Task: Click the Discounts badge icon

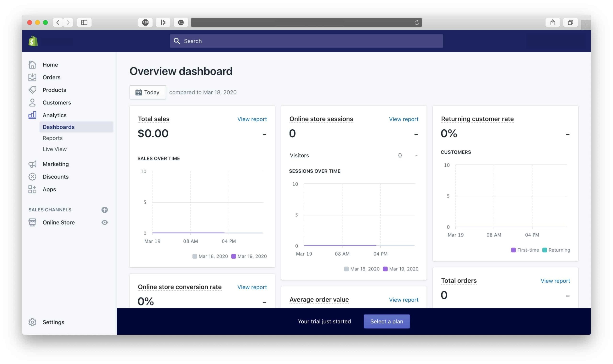Action: pyautogui.click(x=32, y=176)
